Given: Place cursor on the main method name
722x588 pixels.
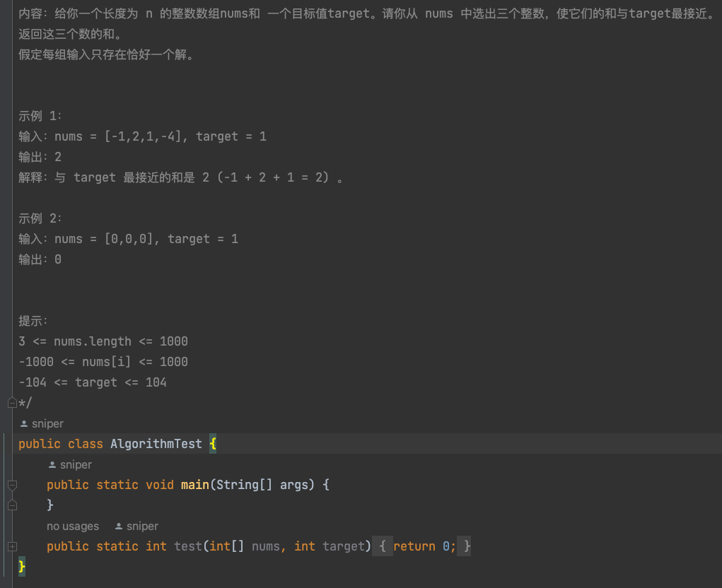Looking at the screenshot, I should pyautogui.click(x=194, y=485).
